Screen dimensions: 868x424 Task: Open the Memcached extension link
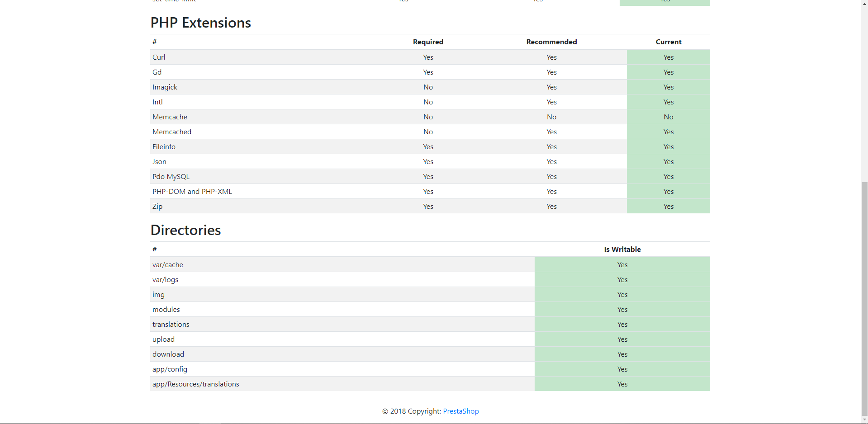[x=172, y=132]
